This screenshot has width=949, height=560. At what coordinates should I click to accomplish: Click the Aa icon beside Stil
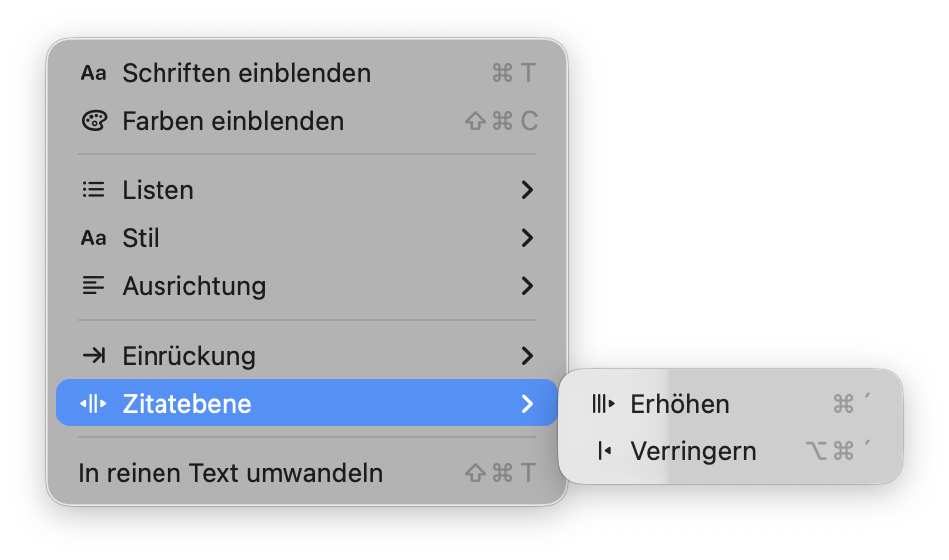(93, 238)
